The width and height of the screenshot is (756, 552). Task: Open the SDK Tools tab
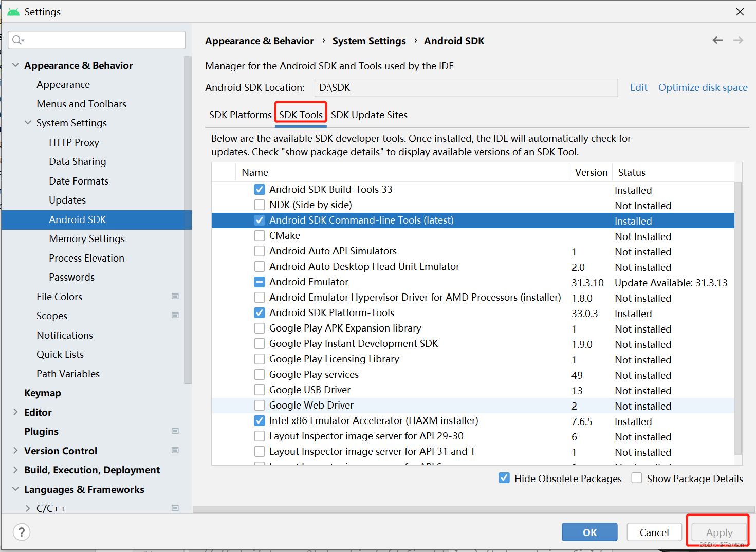point(301,115)
